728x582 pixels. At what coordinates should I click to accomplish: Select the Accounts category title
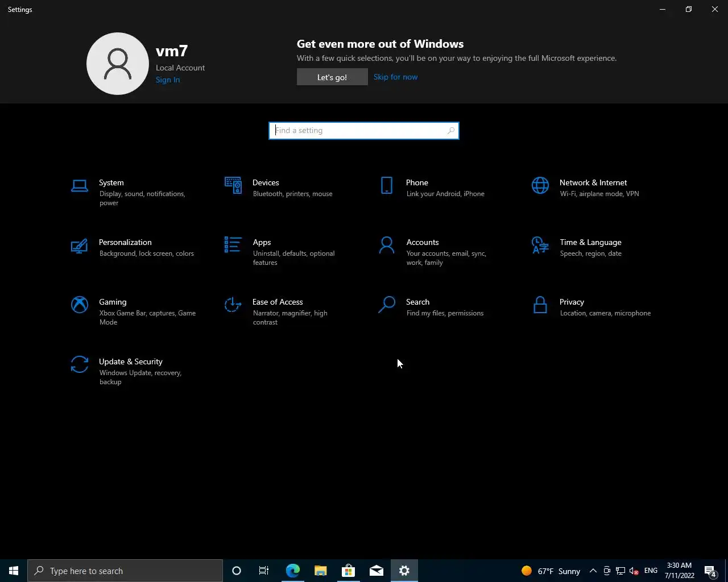click(x=423, y=242)
